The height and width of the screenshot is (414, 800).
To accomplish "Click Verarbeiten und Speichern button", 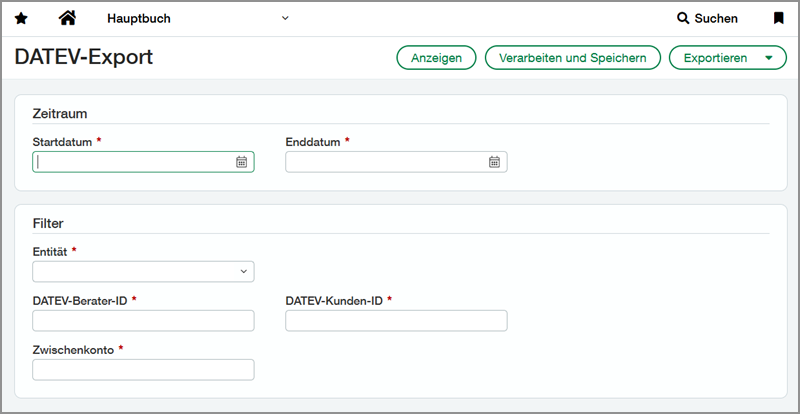I will (x=572, y=58).
